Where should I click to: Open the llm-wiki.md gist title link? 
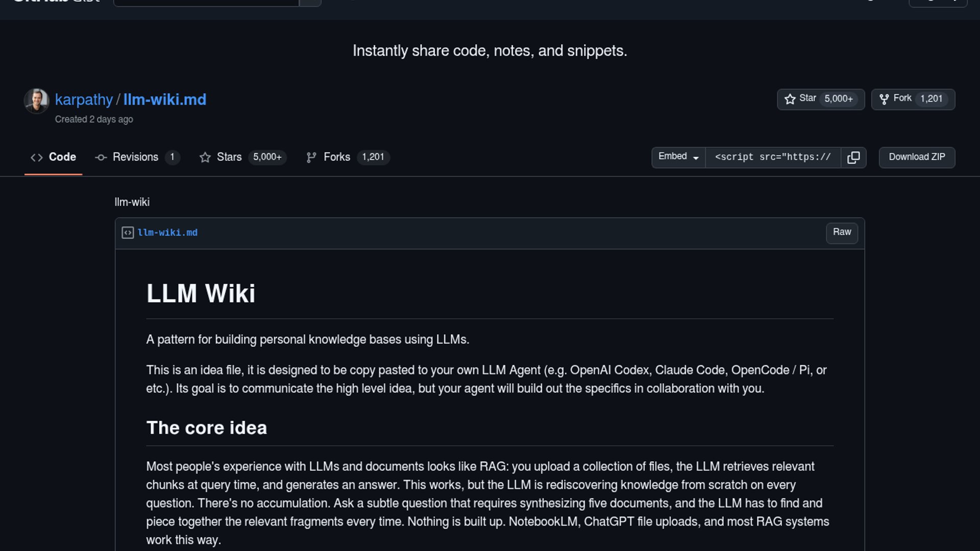pos(165,99)
